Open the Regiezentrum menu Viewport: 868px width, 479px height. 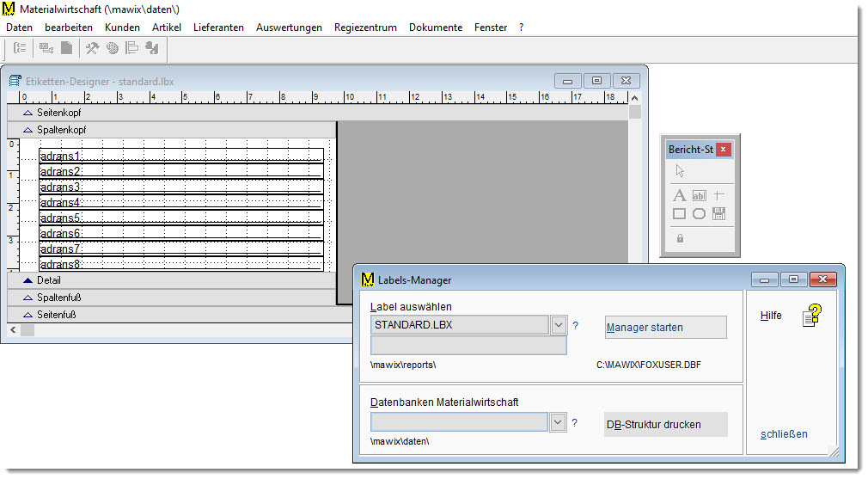[x=365, y=28]
